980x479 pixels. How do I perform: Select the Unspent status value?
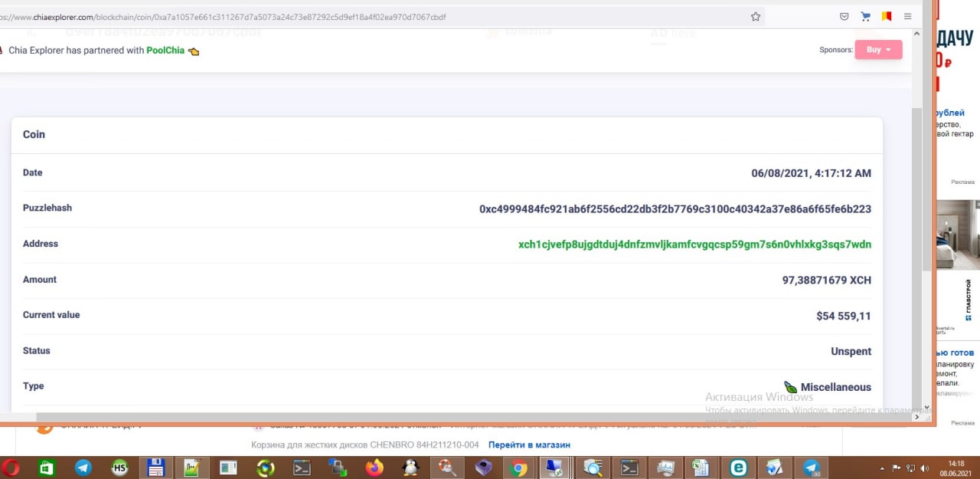coord(851,352)
